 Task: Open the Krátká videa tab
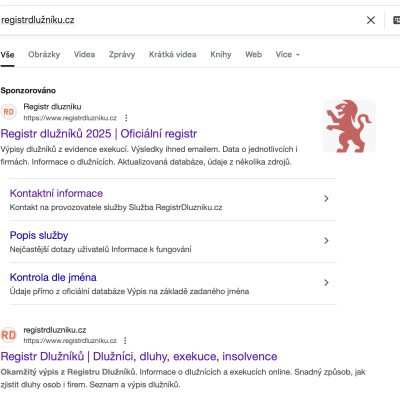[x=173, y=54]
